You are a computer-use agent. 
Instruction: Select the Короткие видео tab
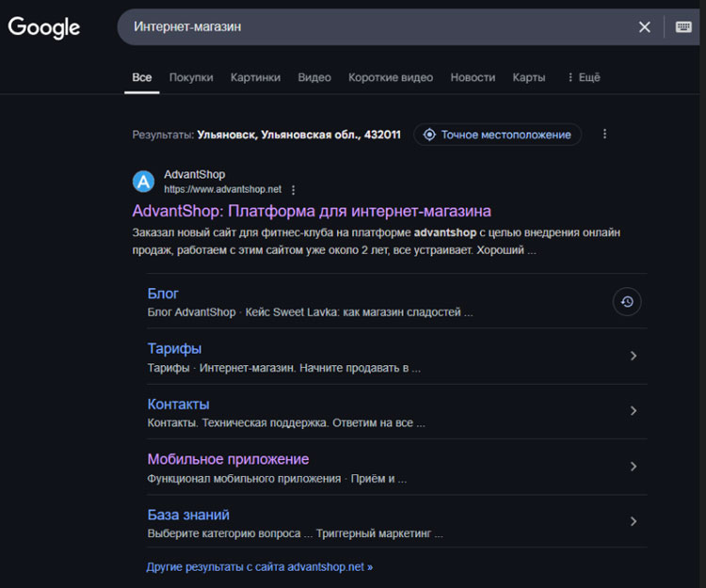[391, 77]
